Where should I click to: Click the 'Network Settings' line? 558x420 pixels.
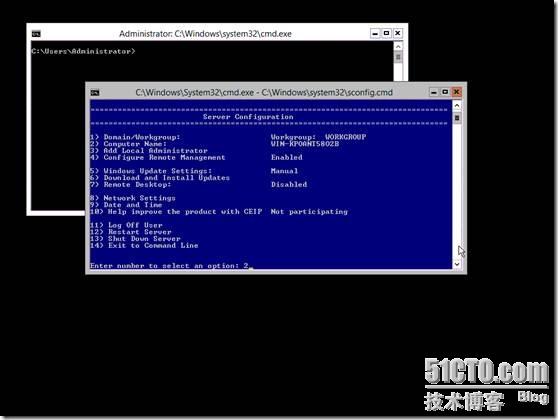click(133, 198)
